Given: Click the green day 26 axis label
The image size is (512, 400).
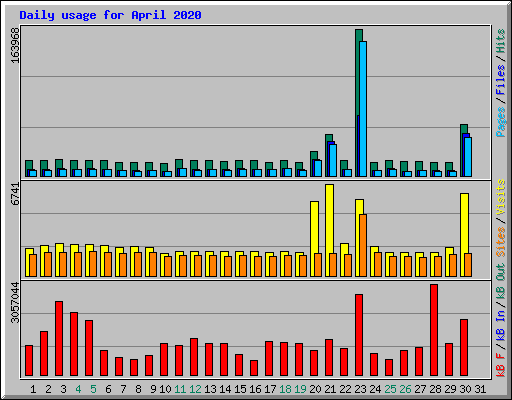Looking at the screenshot, I should (405, 389).
